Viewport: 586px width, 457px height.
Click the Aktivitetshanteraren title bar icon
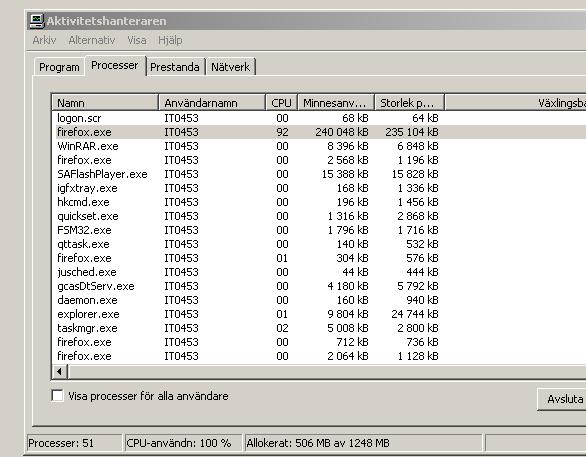(37, 21)
